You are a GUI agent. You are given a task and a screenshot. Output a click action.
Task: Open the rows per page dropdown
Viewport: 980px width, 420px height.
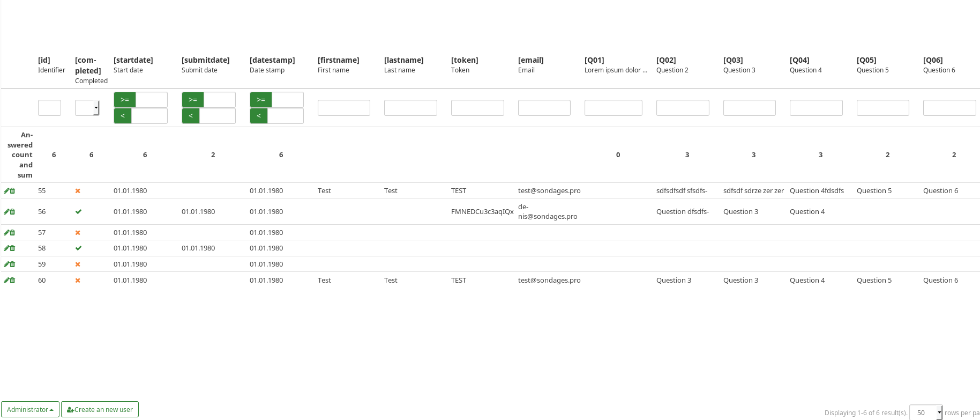click(x=925, y=412)
